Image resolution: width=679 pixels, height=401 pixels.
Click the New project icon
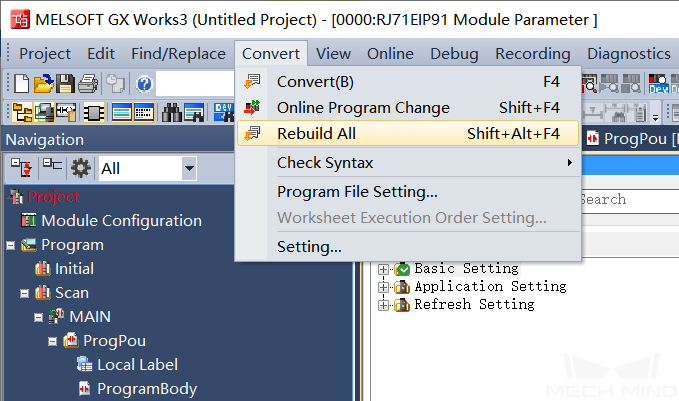pos(22,83)
